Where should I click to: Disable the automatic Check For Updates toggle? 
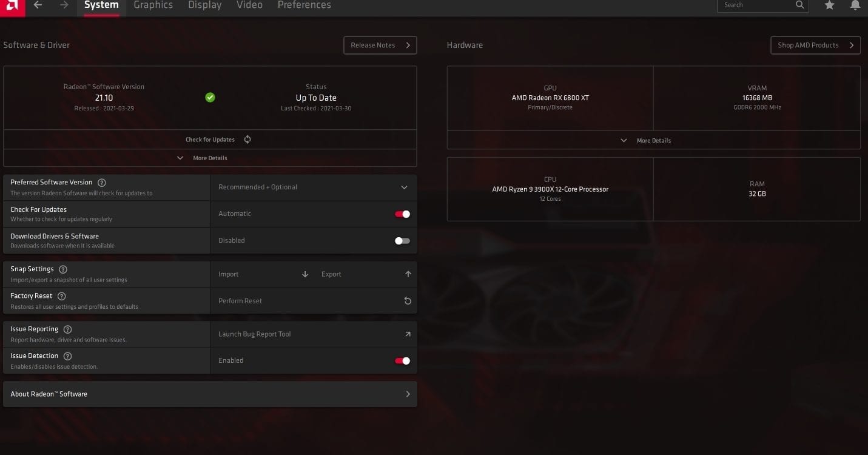point(402,214)
